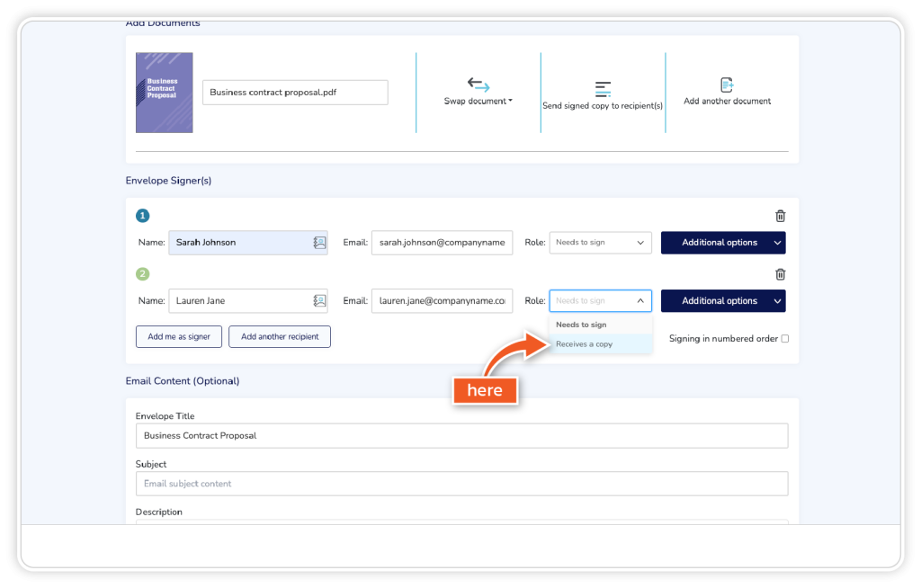
Task: Focus the email Subject input field
Action: [461, 484]
